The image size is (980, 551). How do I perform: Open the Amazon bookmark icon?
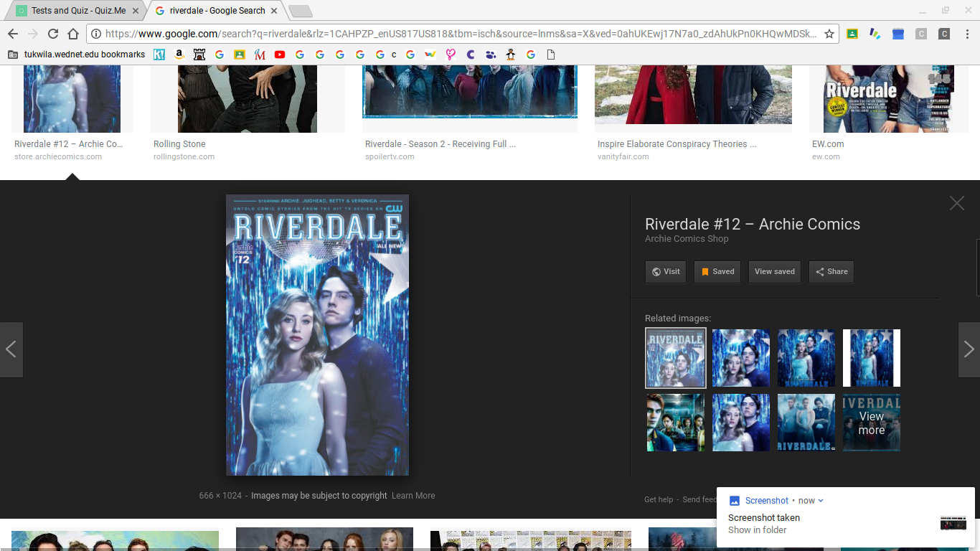click(179, 55)
